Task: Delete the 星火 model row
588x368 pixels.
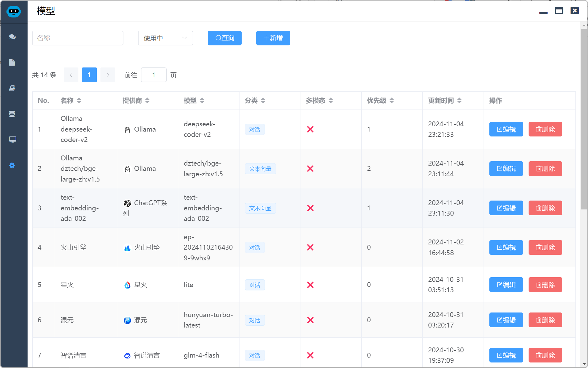Action: click(545, 285)
